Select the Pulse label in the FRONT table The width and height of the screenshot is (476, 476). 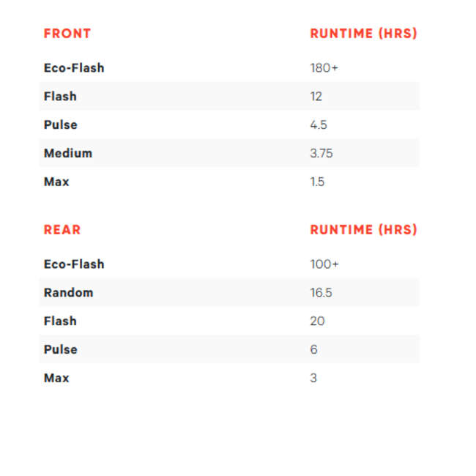60,125
